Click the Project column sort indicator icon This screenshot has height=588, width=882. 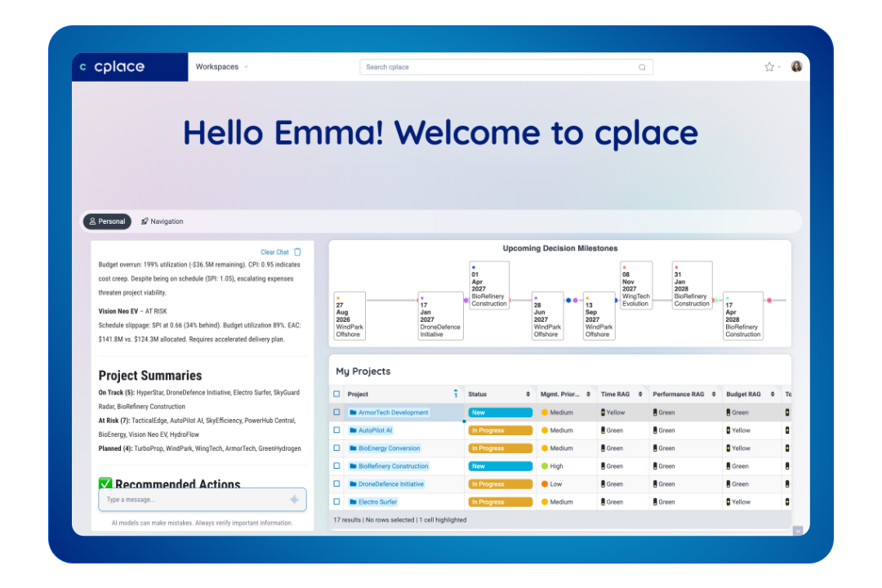pos(456,394)
